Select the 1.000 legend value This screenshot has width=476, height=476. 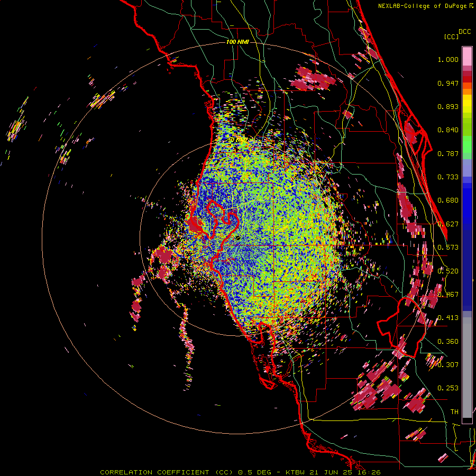[448, 59]
